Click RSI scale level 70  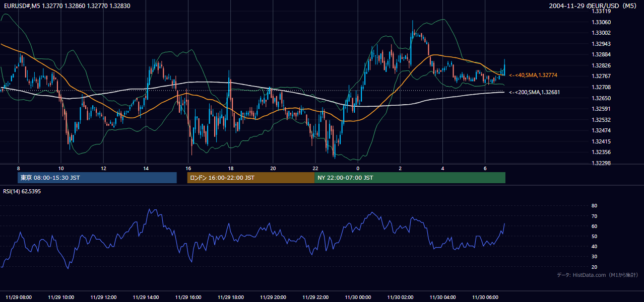(x=594, y=216)
